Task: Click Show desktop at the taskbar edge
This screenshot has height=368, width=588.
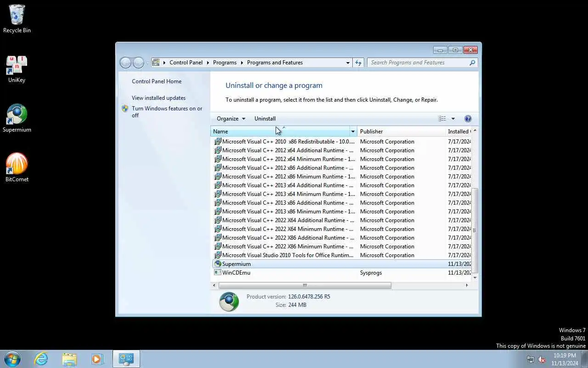Action: [x=585, y=359]
